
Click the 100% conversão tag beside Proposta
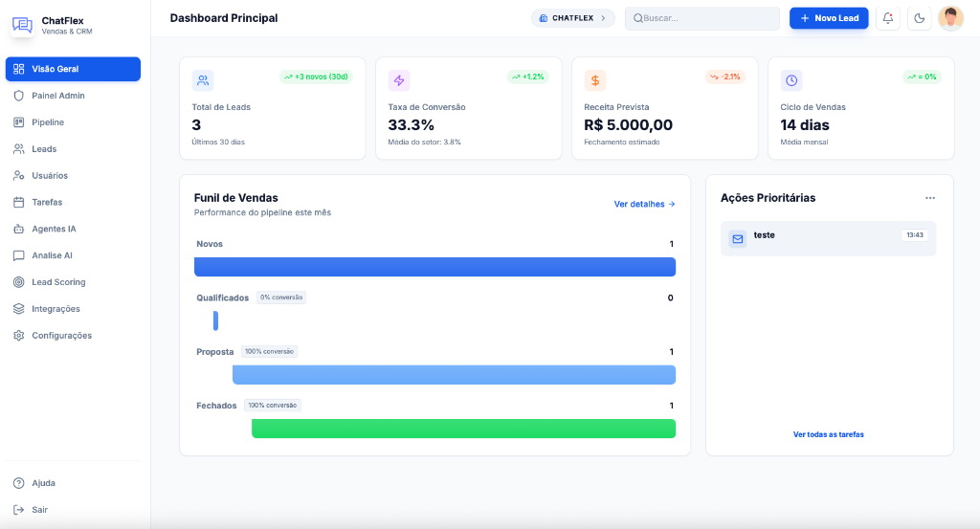[x=269, y=352]
